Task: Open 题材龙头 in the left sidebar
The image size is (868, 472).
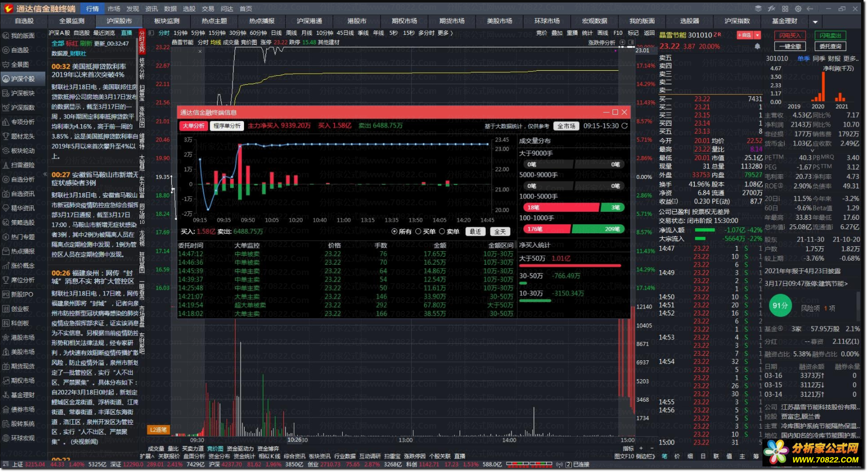Action: click(x=22, y=136)
